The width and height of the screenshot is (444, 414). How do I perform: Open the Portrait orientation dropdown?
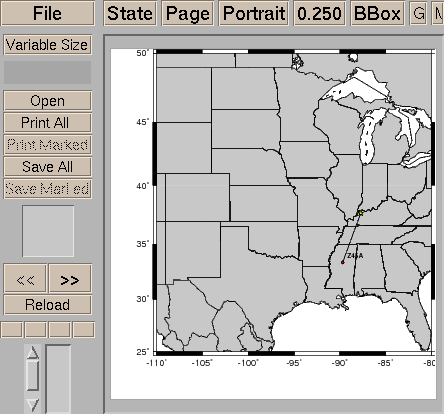[x=254, y=13]
